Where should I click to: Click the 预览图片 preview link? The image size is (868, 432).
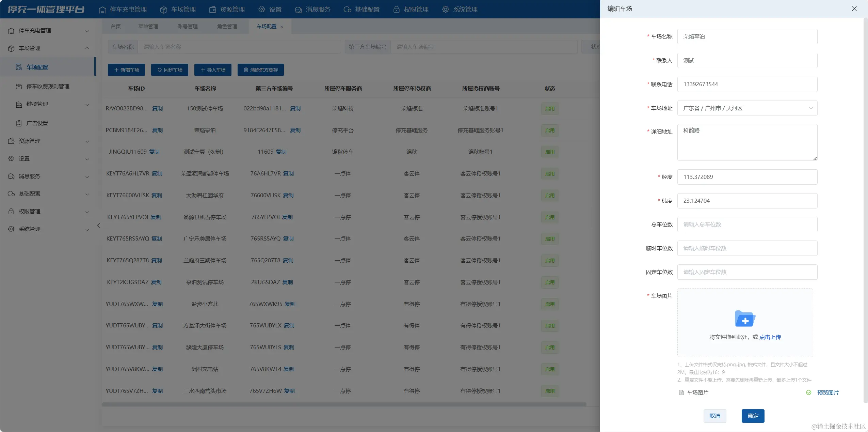point(827,392)
